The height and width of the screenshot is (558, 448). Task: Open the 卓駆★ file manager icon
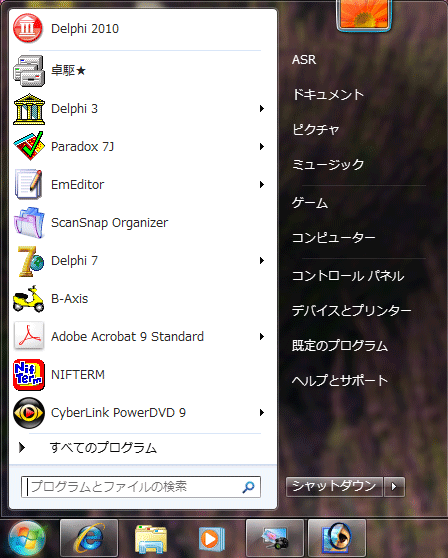point(29,71)
